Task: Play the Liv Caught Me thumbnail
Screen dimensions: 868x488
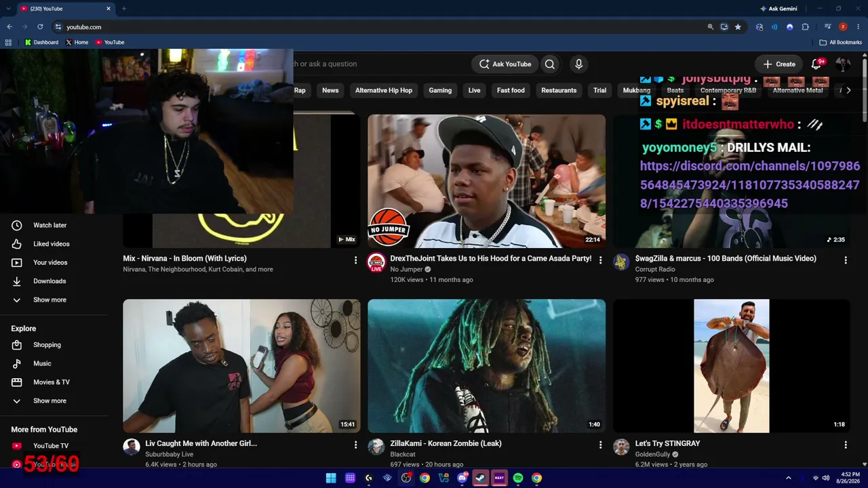Action: (241, 366)
